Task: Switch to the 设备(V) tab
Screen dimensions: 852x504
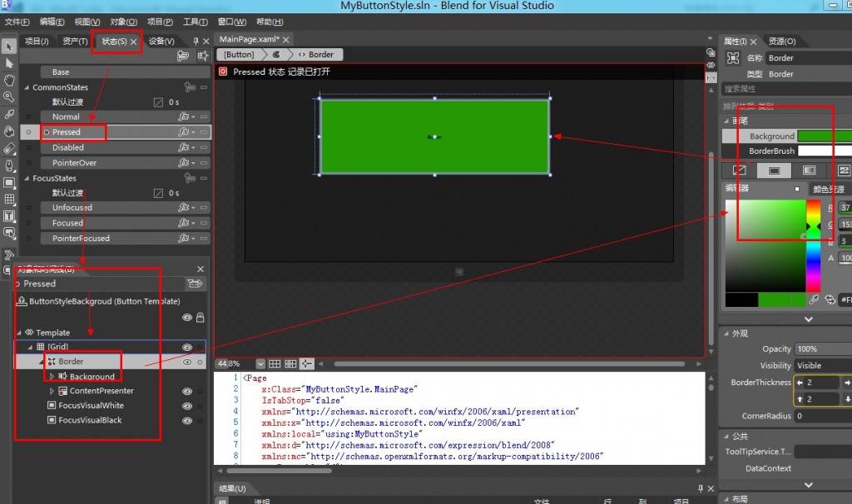Action: 161,42
